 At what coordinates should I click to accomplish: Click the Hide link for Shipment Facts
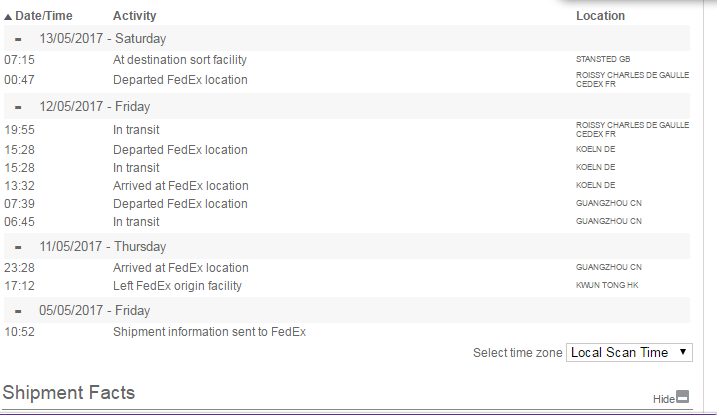point(663,398)
